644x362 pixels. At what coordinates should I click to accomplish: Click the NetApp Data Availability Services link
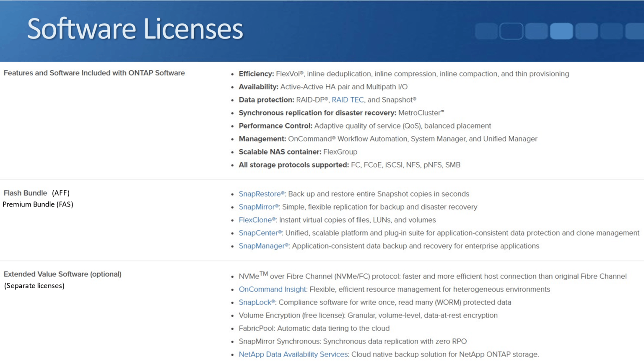pos(293,354)
